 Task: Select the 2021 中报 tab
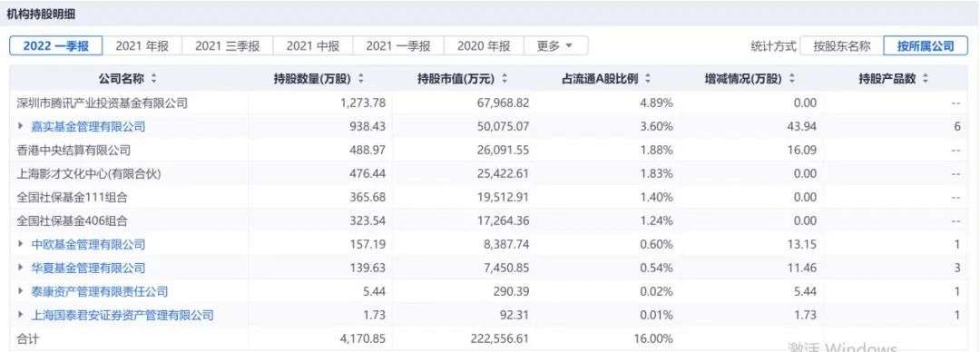point(313,45)
